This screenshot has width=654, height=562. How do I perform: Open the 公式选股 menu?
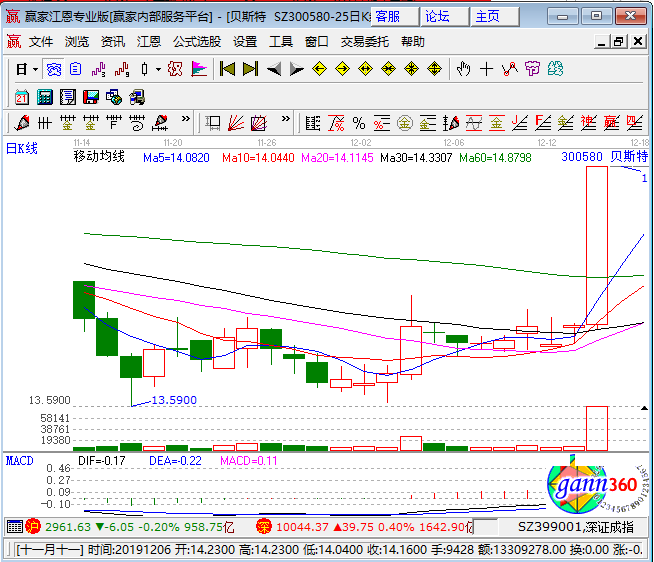click(197, 42)
